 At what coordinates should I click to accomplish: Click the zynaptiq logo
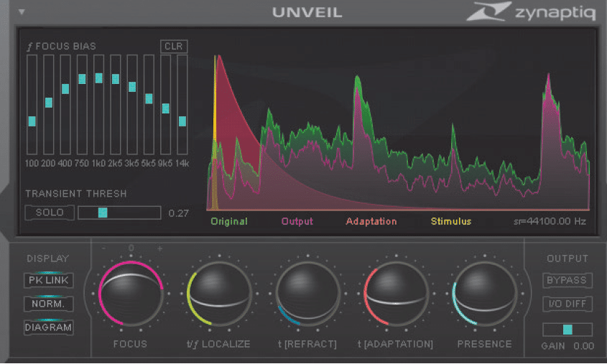531,11
